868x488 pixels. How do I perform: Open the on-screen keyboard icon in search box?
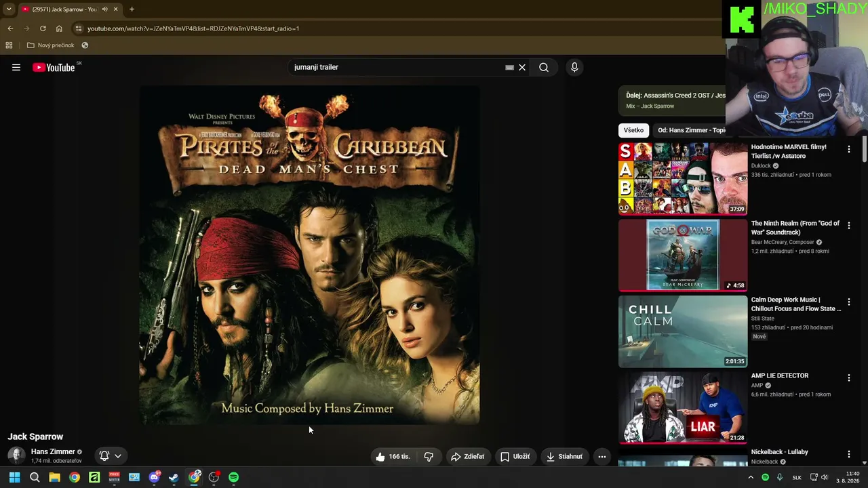coord(509,67)
